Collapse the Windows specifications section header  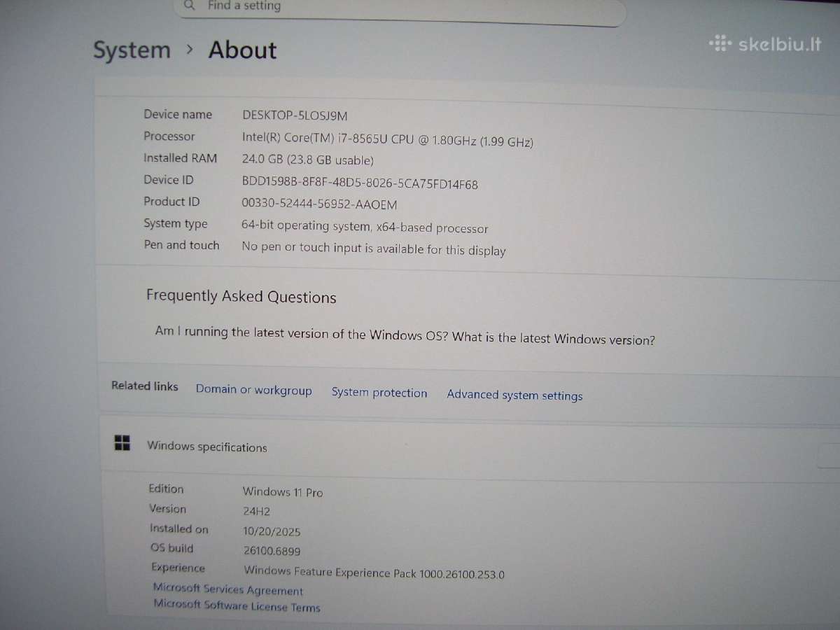470,449
